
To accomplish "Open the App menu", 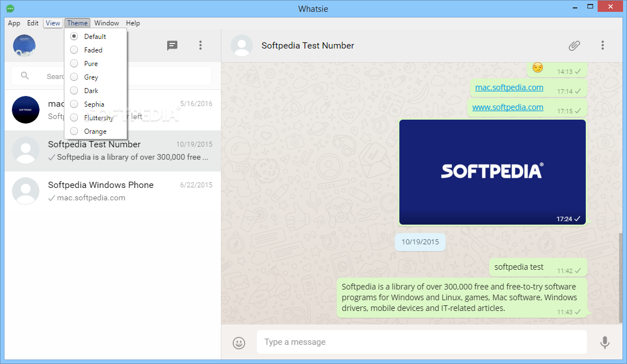I will [14, 23].
